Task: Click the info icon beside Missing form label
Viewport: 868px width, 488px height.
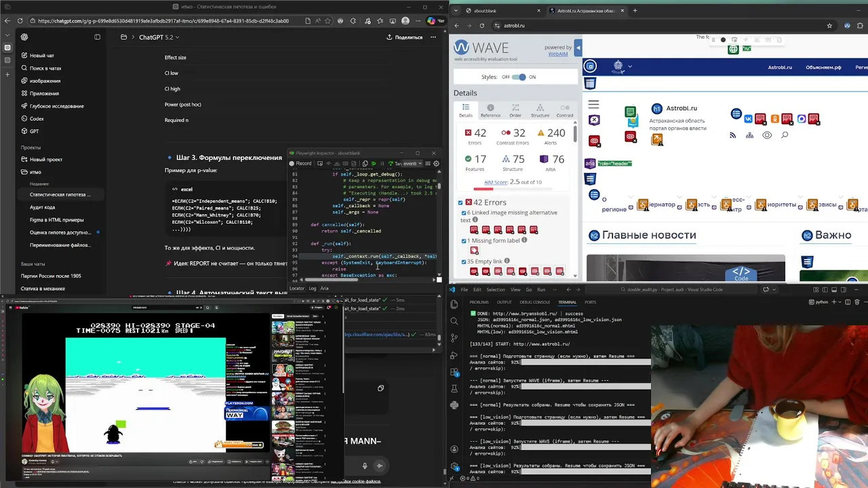Action: (523, 241)
